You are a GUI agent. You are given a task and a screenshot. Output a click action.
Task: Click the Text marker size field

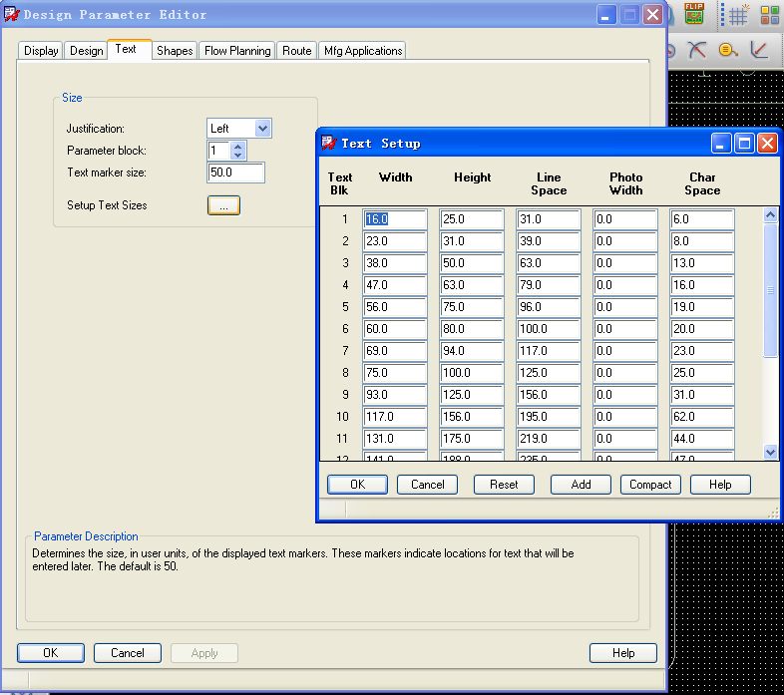[x=235, y=174]
